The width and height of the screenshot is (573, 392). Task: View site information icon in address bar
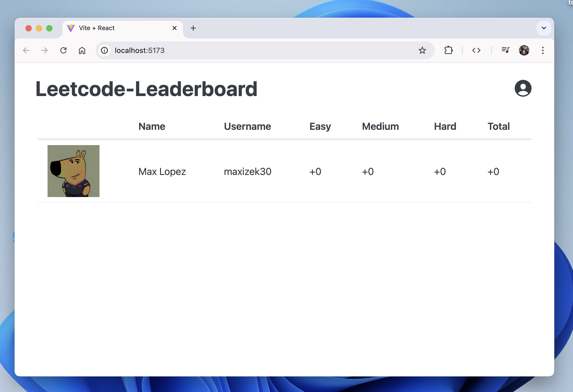104,50
